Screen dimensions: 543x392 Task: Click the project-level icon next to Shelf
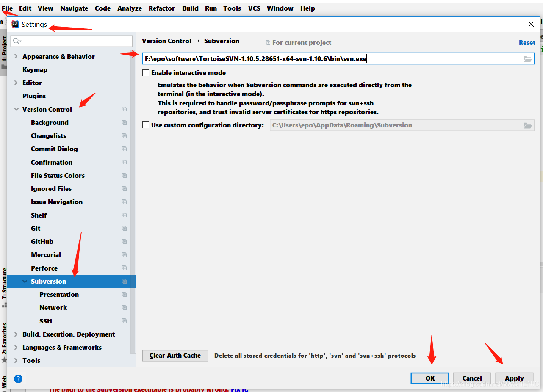[x=124, y=215]
